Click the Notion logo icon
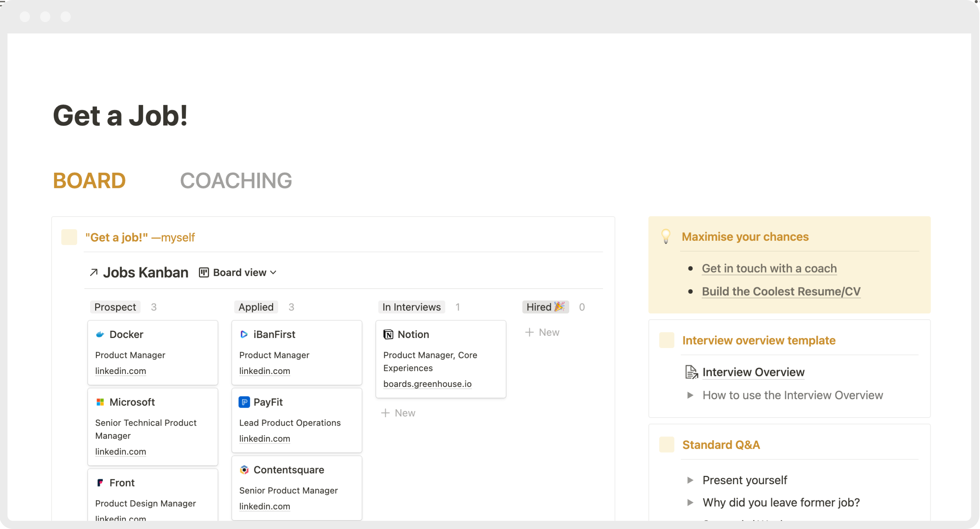Viewport: 980px width, 529px height. pyautogui.click(x=388, y=334)
